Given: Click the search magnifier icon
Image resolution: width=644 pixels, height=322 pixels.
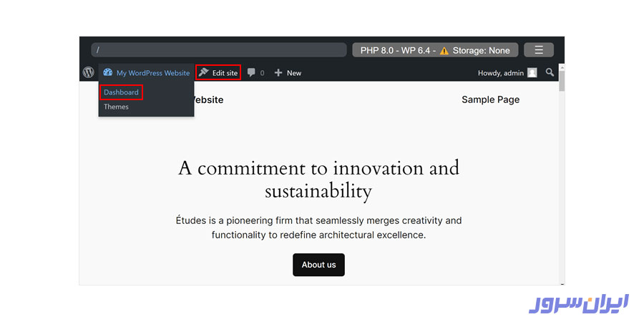Looking at the screenshot, I should (x=550, y=73).
